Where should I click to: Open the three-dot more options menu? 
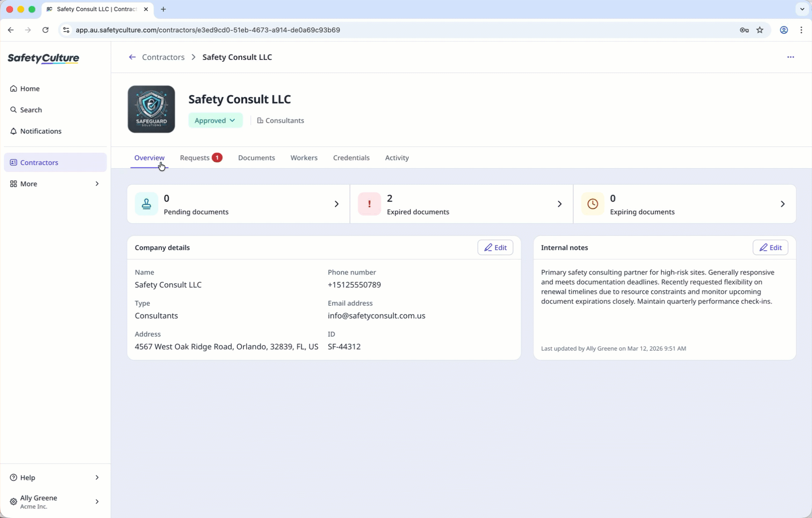pyautogui.click(x=791, y=57)
